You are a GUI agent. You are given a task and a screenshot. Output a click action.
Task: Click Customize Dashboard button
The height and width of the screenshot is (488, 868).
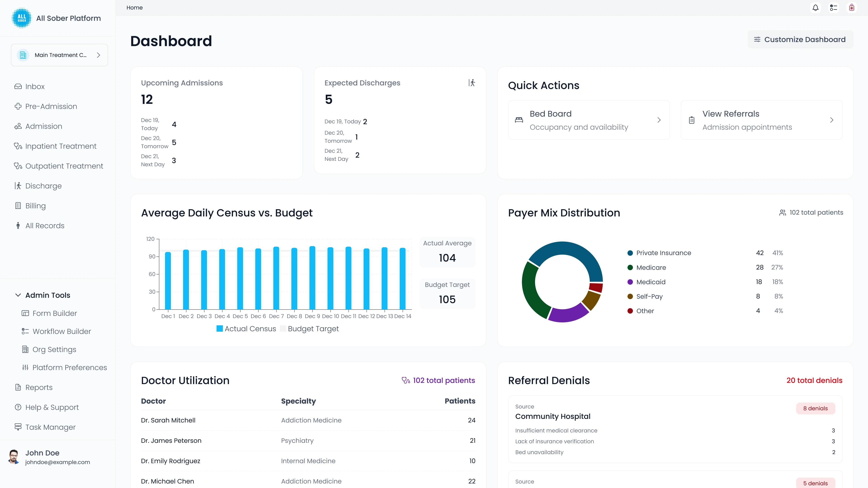pyautogui.click(x=800, y=39)
